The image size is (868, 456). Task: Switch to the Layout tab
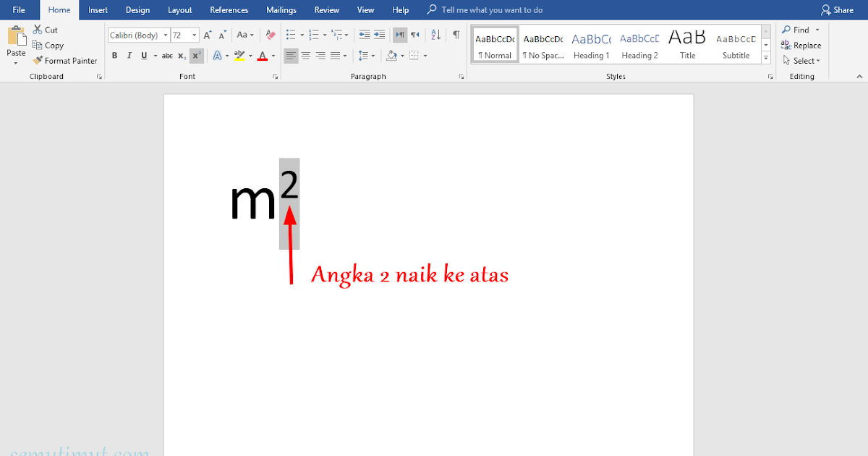180,9
